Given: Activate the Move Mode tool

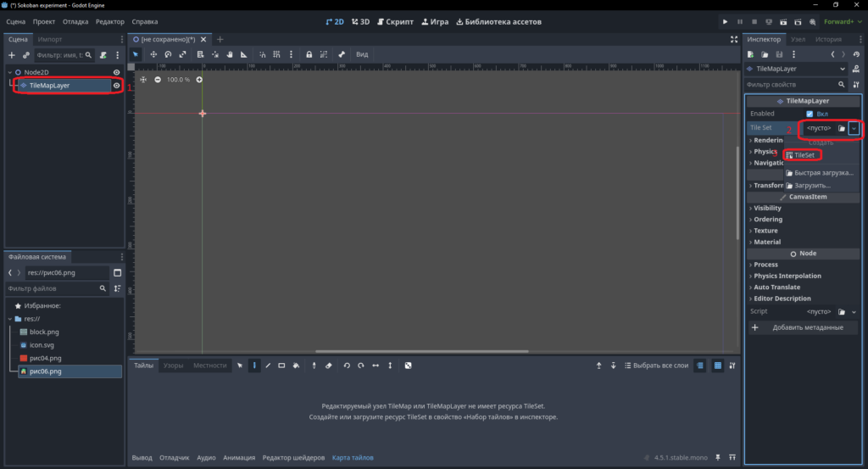Looking at the screenshot, I should click(153, 54).
